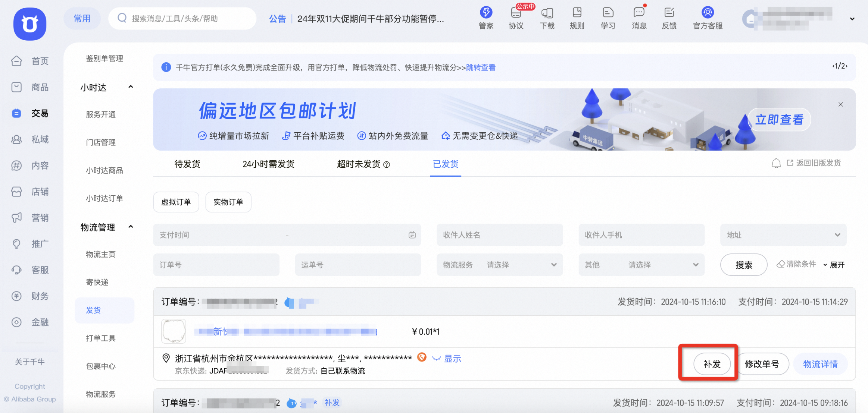Click 补发 button for first order
Viewport: 868px width, 413px height.
tap(712, 364)
